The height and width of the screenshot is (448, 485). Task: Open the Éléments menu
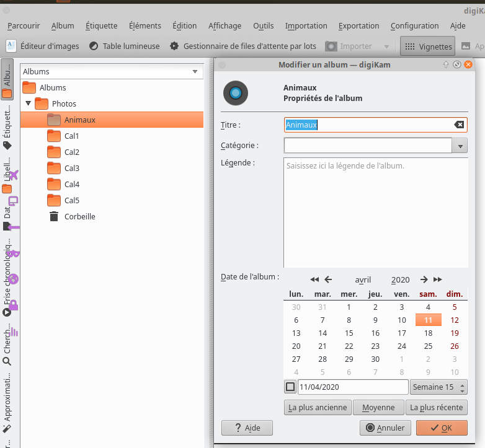(145, 25)
